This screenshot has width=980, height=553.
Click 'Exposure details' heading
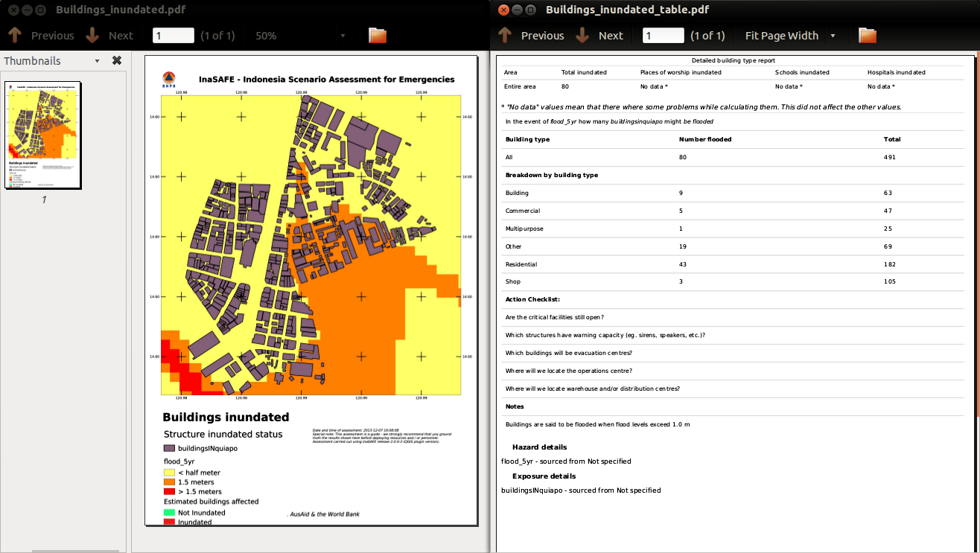click(x=544, y=476)
